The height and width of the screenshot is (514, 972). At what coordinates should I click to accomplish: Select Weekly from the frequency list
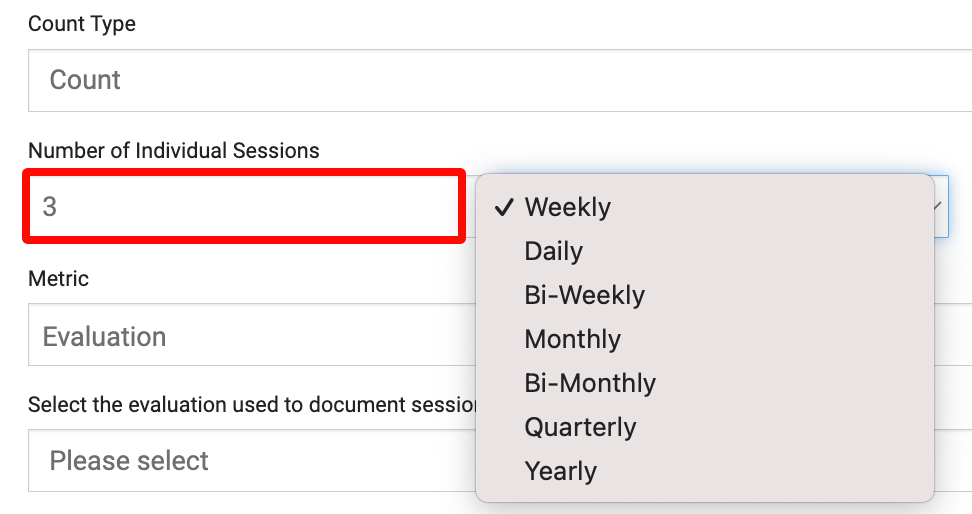point(567,207)
